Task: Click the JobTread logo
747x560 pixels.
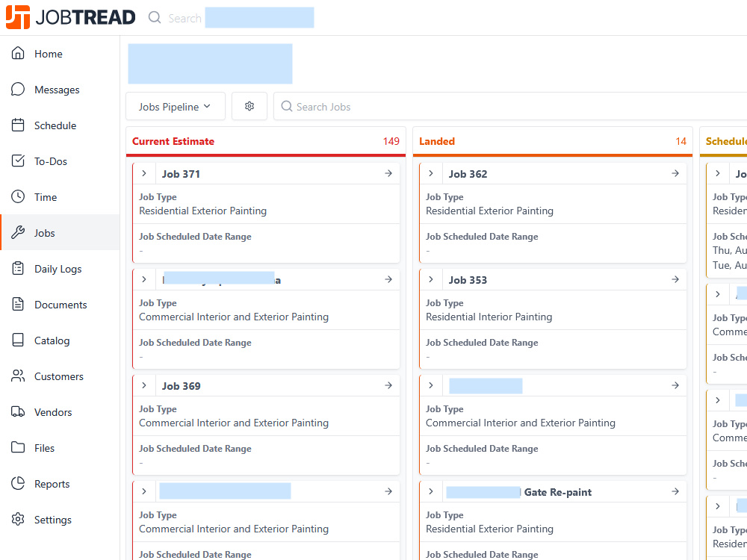Action: point(70,18)
